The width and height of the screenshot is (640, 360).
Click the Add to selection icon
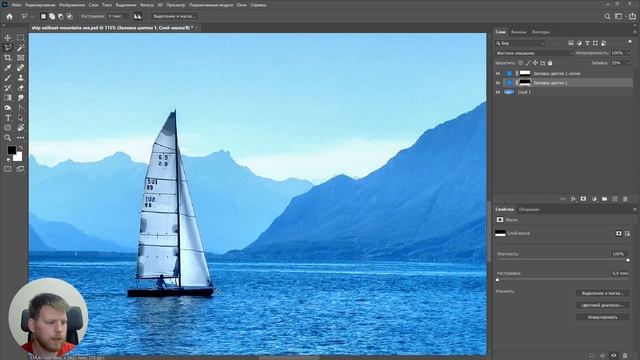52,16
